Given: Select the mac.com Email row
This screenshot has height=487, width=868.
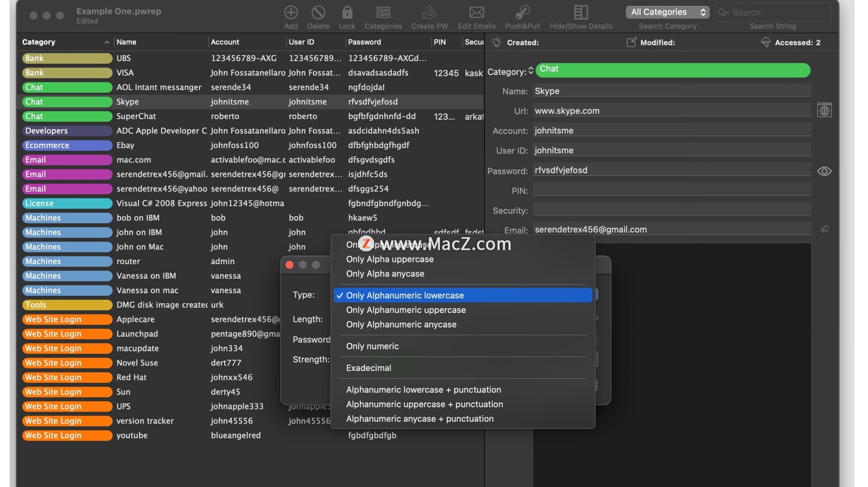Looking at the screenshot, I should tap(251, 159).
